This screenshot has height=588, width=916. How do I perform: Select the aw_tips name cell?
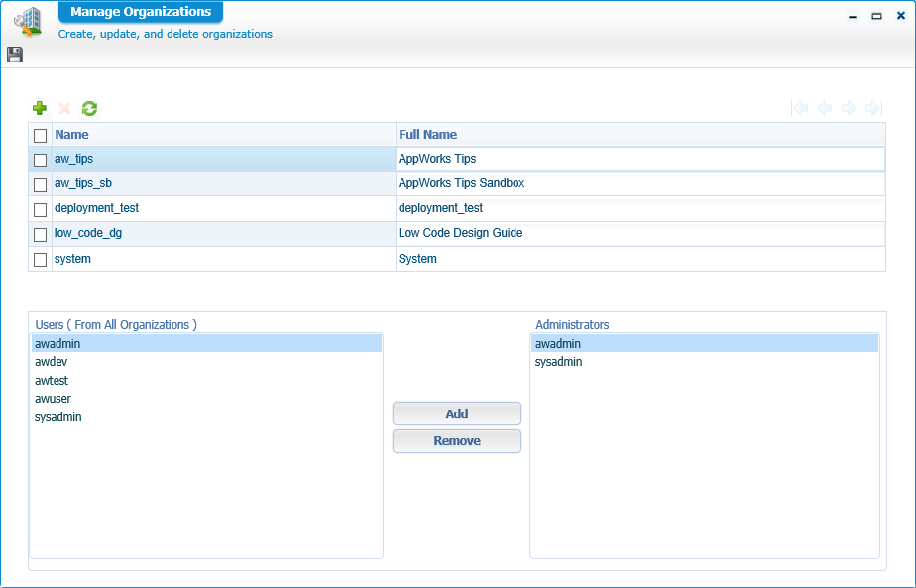224,159
